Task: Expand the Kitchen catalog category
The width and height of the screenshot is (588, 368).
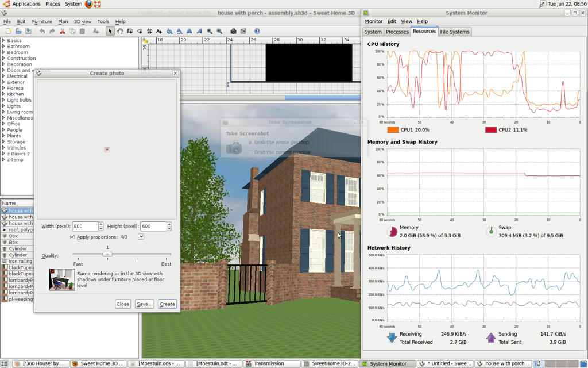Action: click(x=3, y=94)
